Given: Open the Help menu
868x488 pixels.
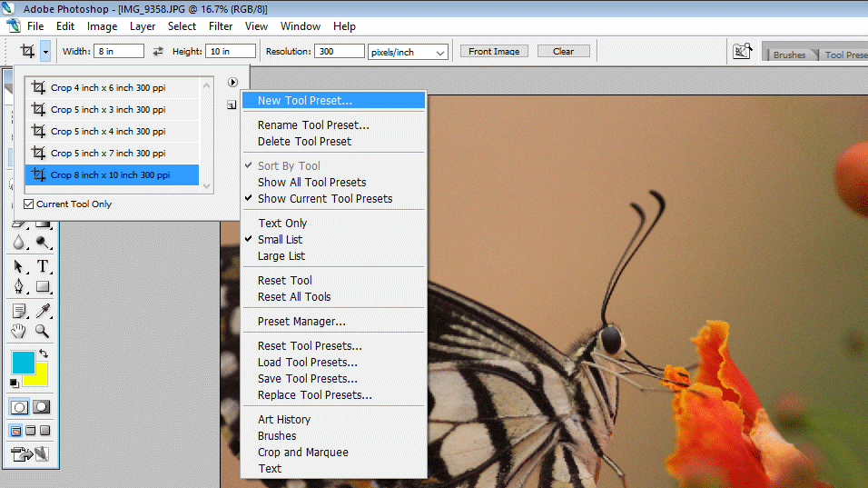Looking at the screenshot, I should pyautogui.click(x=344, y=26).
